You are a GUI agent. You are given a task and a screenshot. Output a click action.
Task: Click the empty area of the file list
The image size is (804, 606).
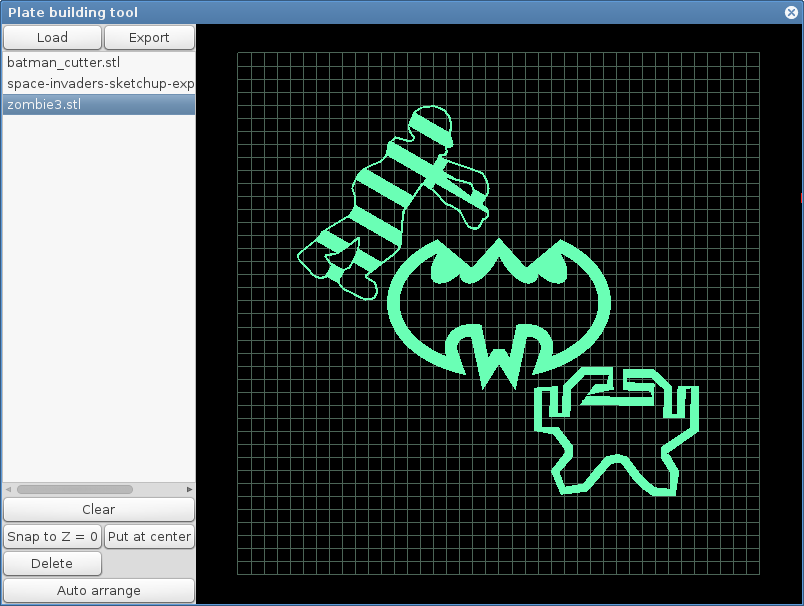point(99,300)
